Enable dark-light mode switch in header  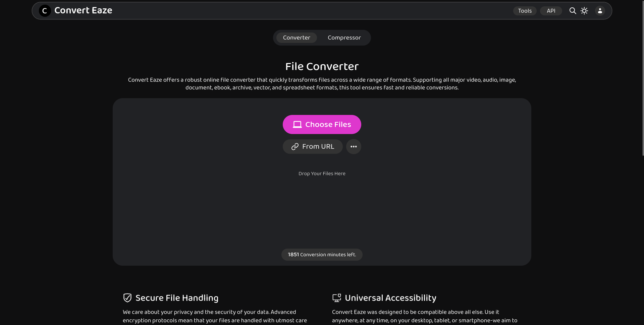tap(585, 11)
